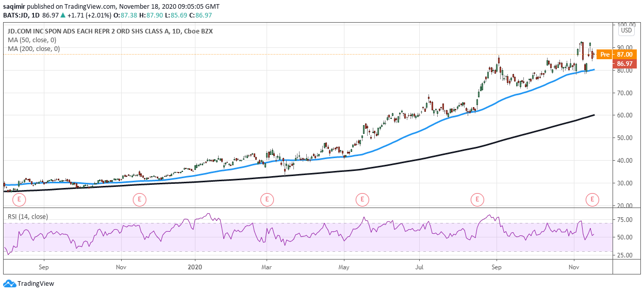The width and height of the screenshot is (644, 293).
Task: Click the earnings E marker after Nov 2019
Action: click(x=139, y=199)
